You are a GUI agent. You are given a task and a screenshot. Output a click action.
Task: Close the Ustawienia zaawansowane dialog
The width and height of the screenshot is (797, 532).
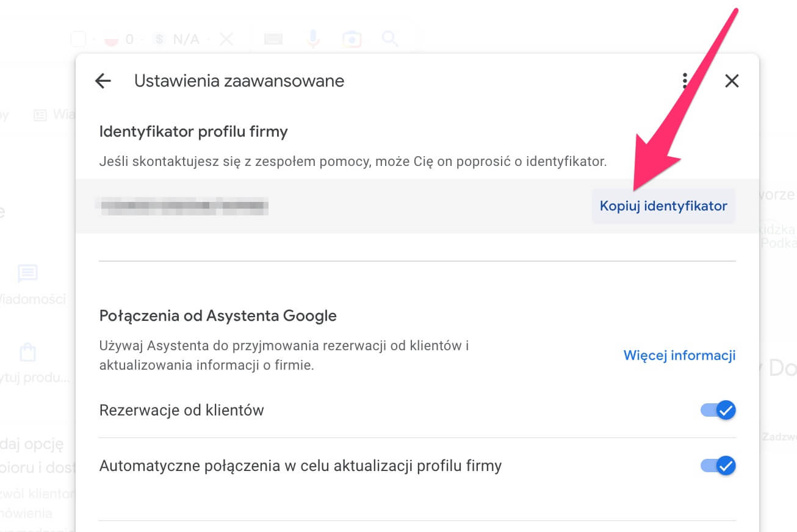point(731,81)
